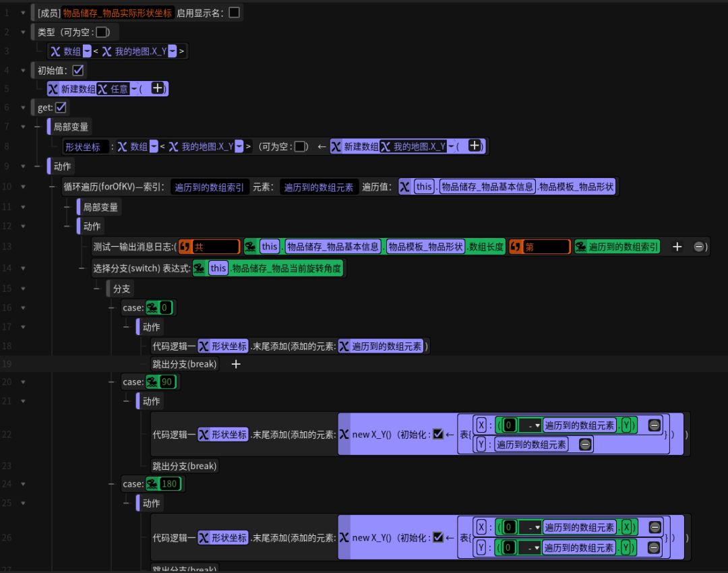Click X icon before this on loop line

(x=405, y=187)
